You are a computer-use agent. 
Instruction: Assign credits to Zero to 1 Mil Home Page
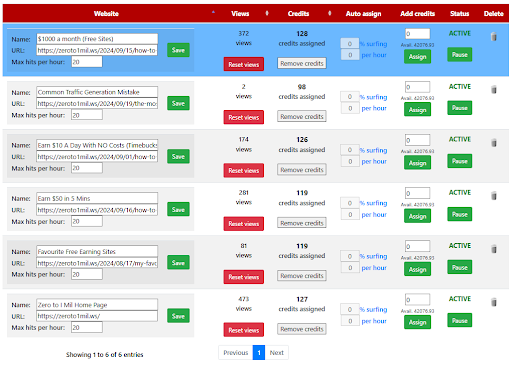[417, 322]
